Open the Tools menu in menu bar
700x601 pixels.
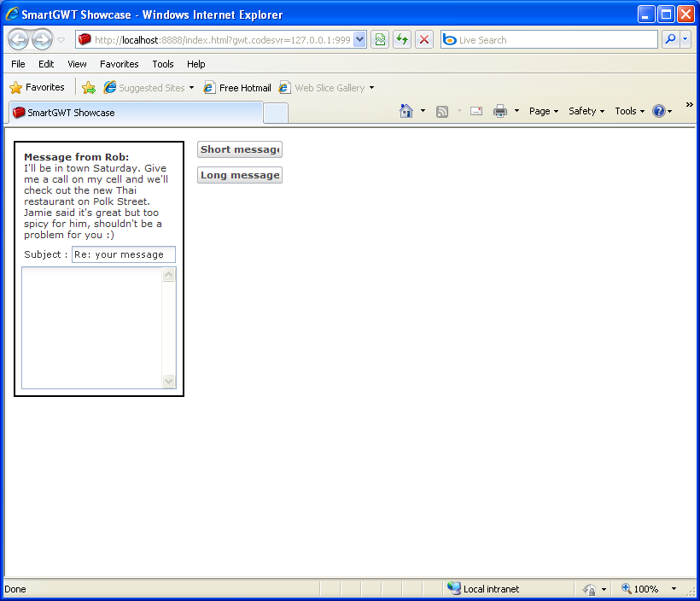coord(162,64)
